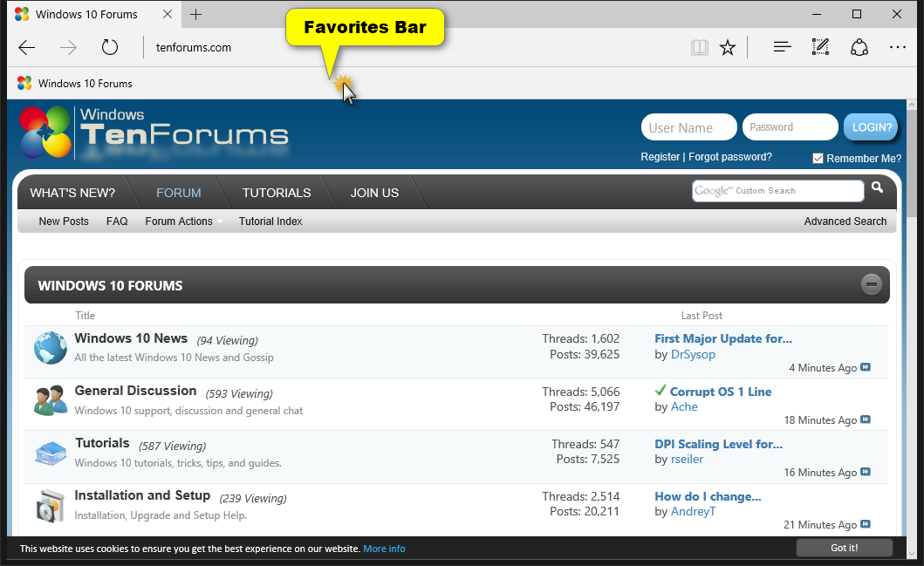
Task: Open the General Discussion forum
Action: tap(135, 391)
